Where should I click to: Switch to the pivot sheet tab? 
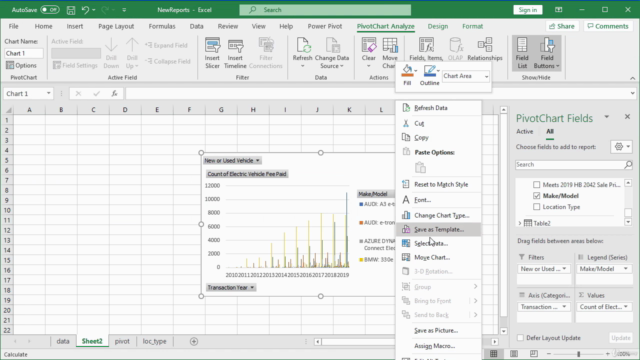122,341
